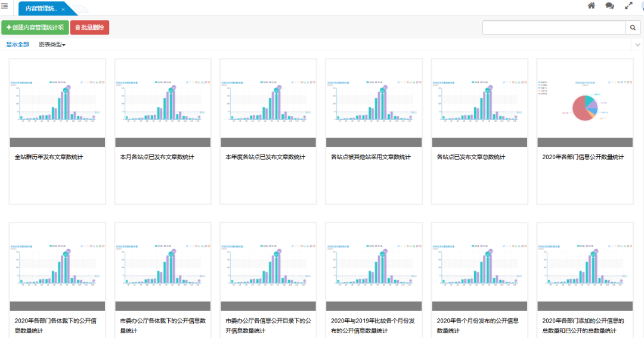
Task: Click the red 批量删除 button
Action: [x=89, y=28]
